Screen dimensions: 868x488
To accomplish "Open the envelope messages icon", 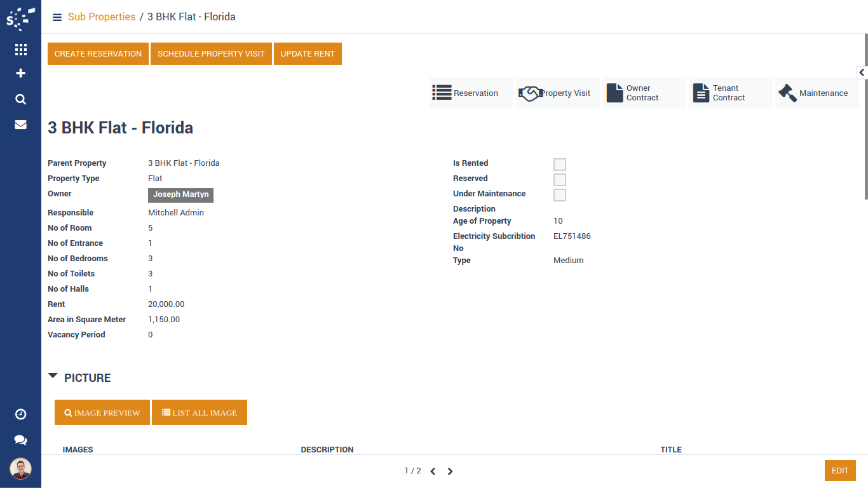I will [x=20, y=125].
